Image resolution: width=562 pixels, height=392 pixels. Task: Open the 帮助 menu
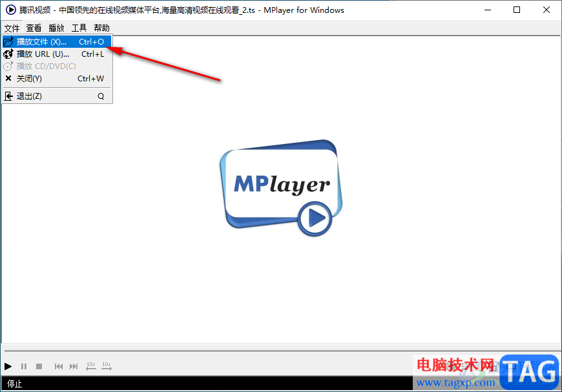point(101,28)
